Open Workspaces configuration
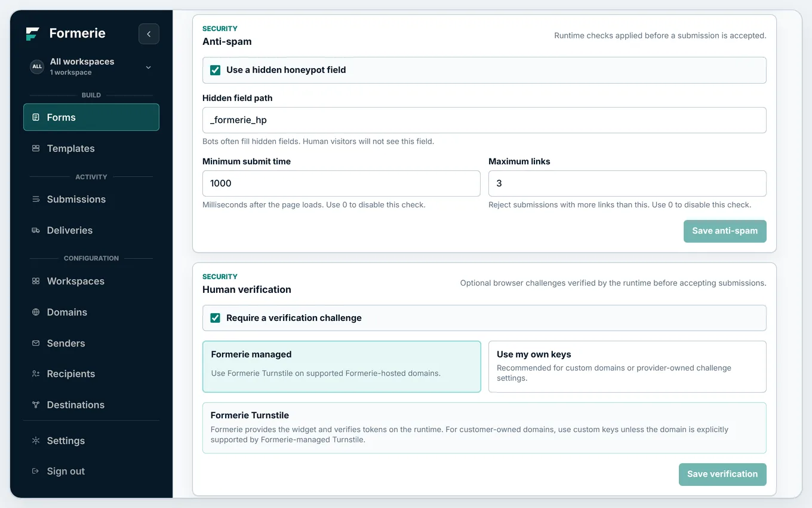 click(x=91, y=281)
